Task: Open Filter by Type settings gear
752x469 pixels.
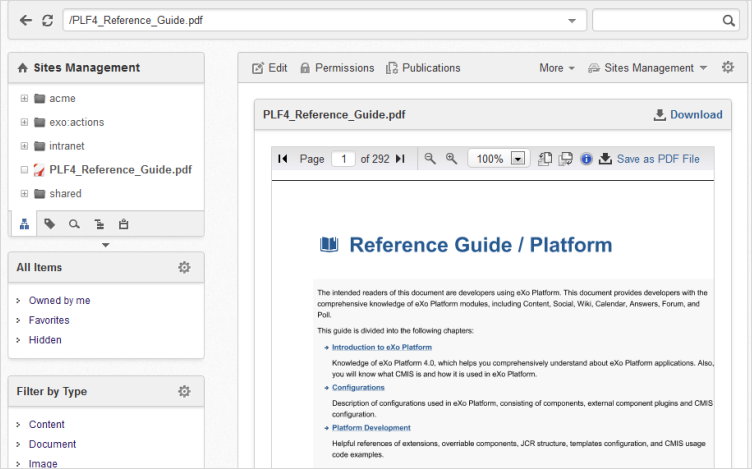Action: [184, 391]
